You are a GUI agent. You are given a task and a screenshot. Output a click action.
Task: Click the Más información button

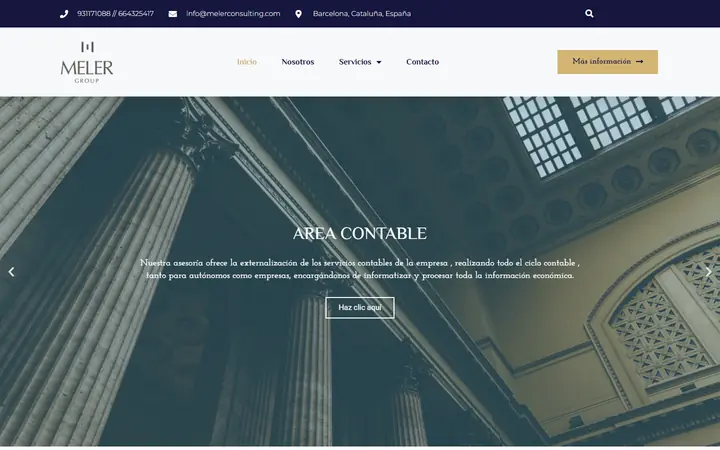click(x=608, y=62)
